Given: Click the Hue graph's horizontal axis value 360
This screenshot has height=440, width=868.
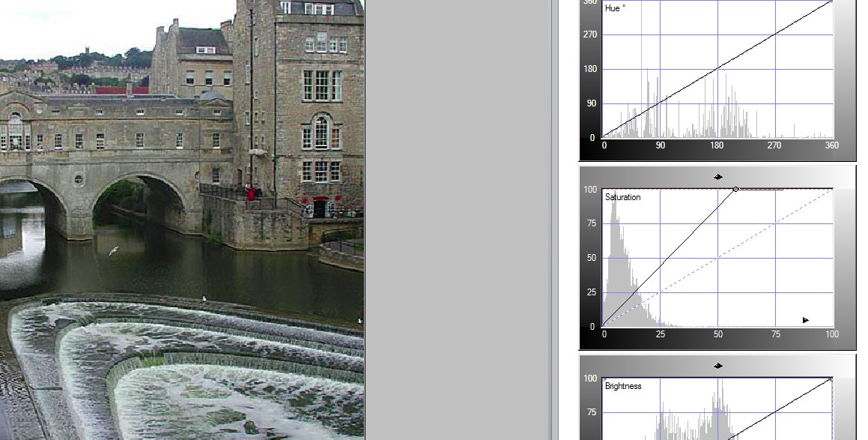Looking at the screenshot, I should (x=831, y=145).
